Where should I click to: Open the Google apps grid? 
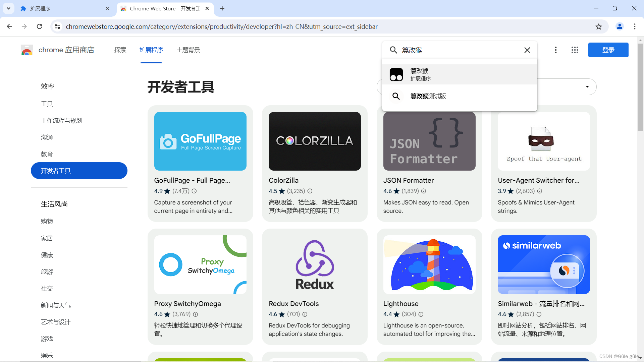(x=575, y=50)
